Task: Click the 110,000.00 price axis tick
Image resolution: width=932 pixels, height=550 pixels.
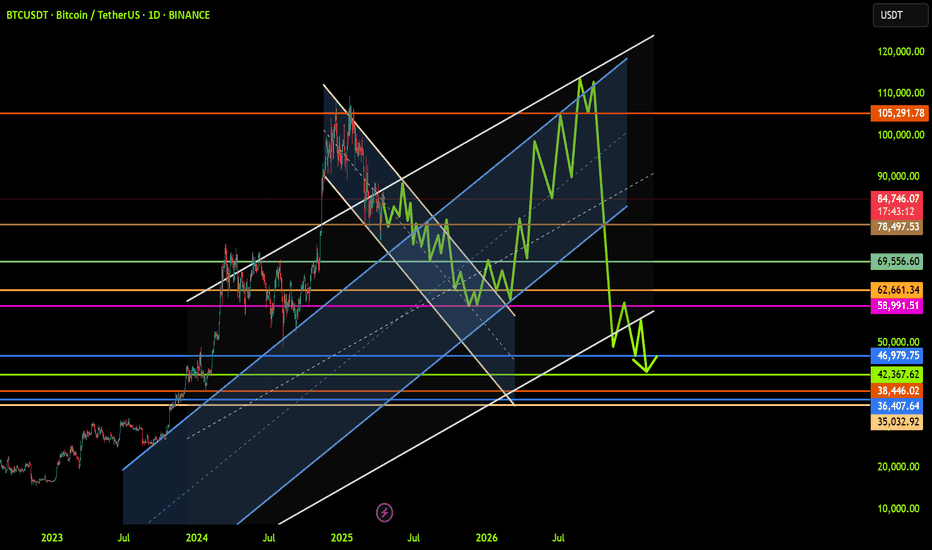Action: 900,93
